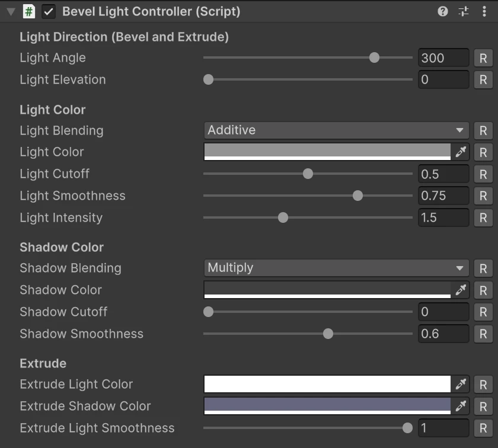Click the Light Angle value field

443,58
